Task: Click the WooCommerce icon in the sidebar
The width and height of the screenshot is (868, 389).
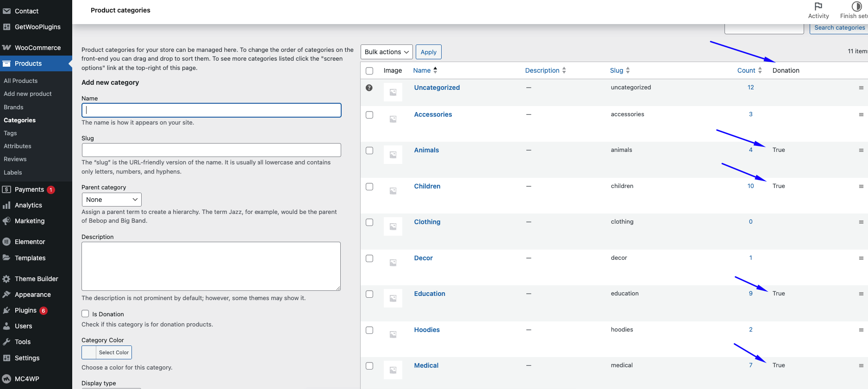Action: point(6,48)
